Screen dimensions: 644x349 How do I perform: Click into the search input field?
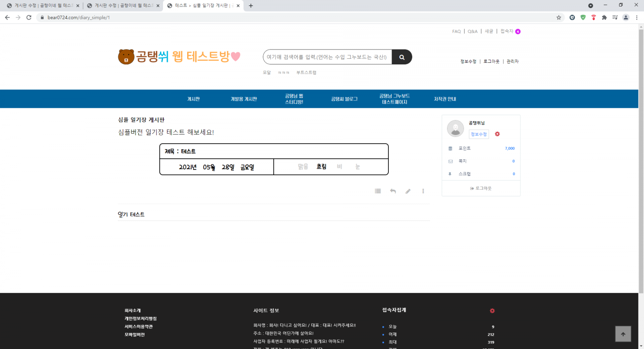(x=327, y=57)
